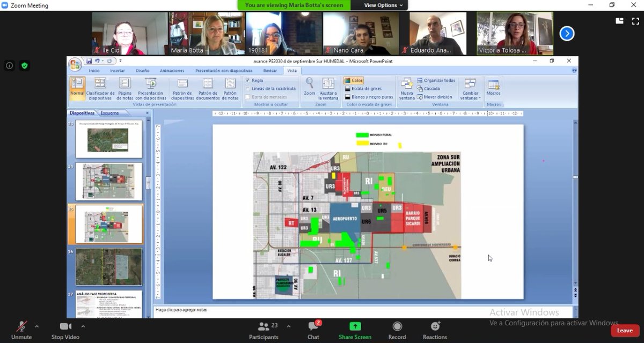
Task: Start Presentación con diapositivas view
Action: tap(151, 89)
